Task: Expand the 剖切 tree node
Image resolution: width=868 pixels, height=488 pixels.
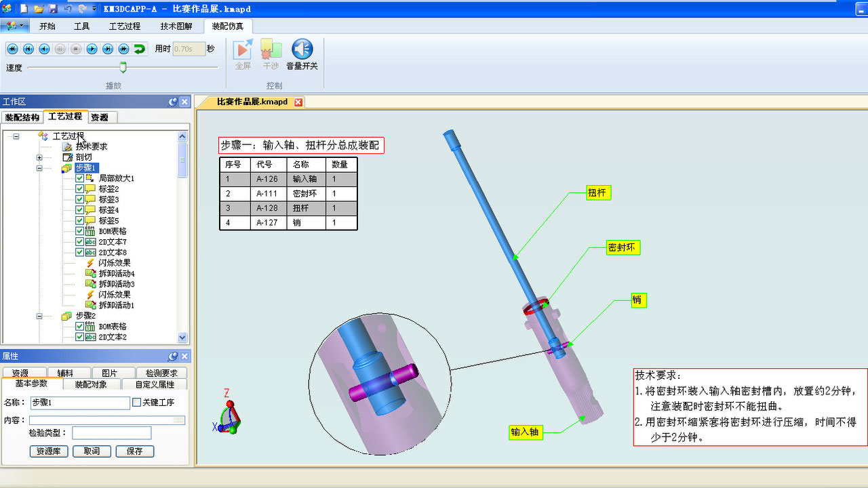Action: 39,157
